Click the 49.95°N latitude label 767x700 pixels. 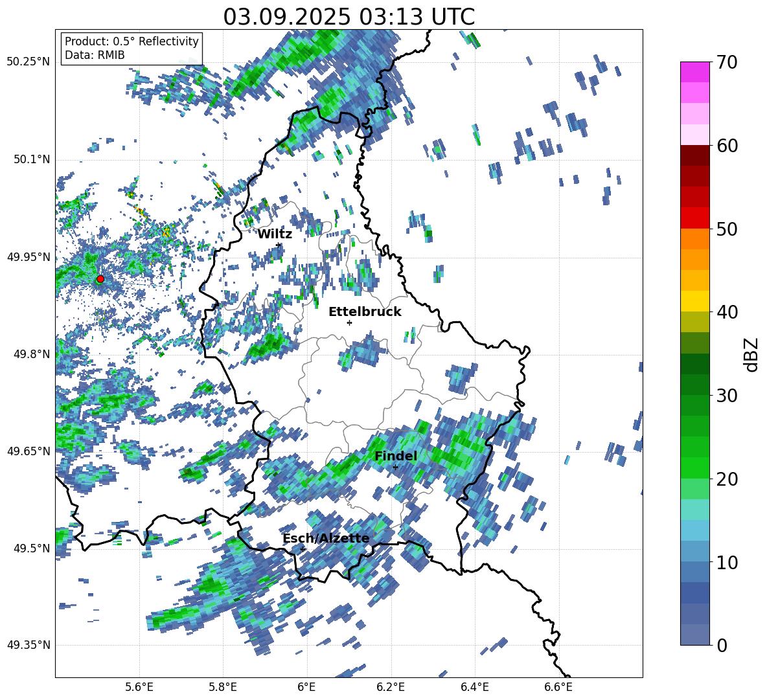click(29, 257)
